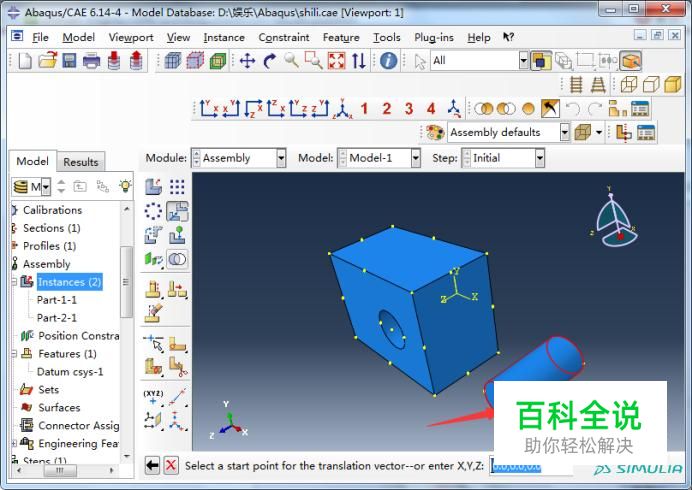692x490 pixels.
Task: Apply saved view 1
Action: click(364, 108)
